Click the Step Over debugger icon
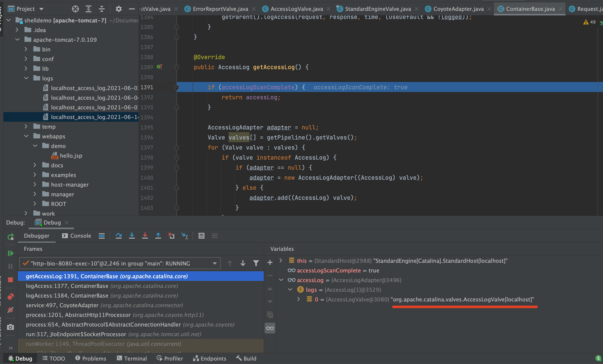Screen dimensions: 603x364 tap(119, 236)
